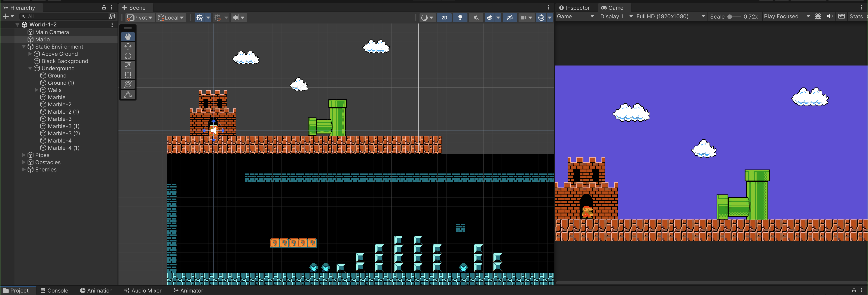Click the Hierarchy create plus button
The image size is (868, 295).
click(8, 16)
